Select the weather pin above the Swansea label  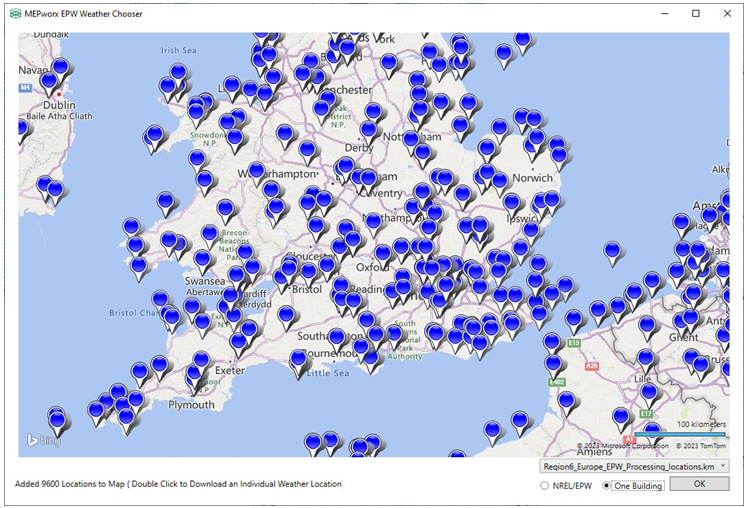click(x=203, y=260)
